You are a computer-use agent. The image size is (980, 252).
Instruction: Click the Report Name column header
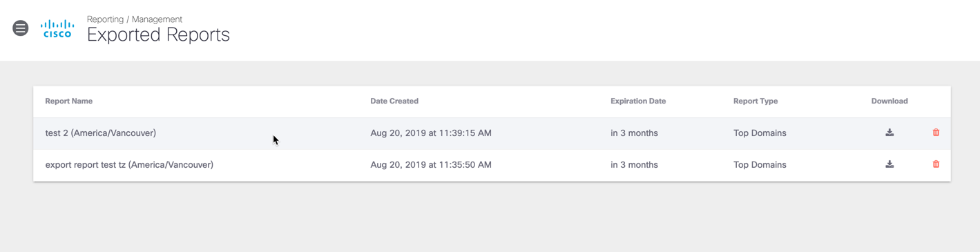[69, 101]
